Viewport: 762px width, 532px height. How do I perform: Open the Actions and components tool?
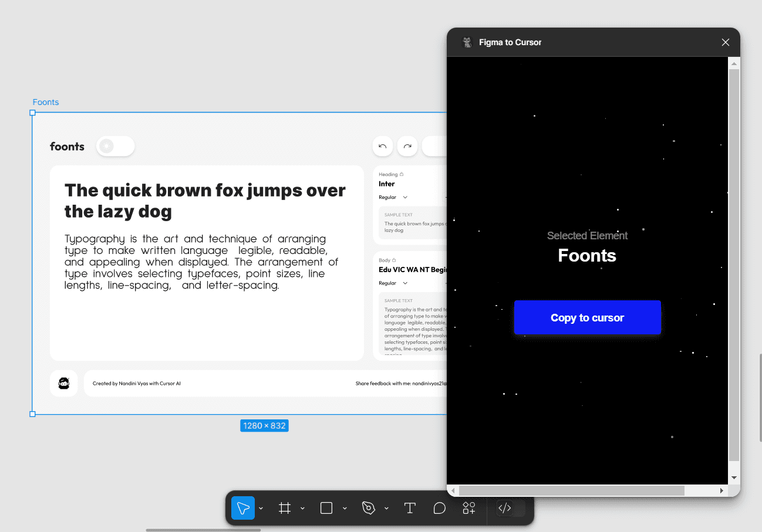pyautogui.click(x=469, y=508)
